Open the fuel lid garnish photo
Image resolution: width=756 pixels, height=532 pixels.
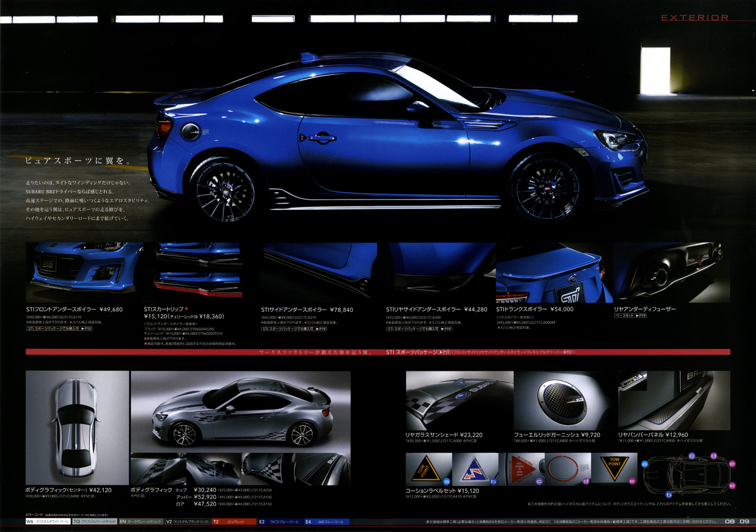click(565, 400)
